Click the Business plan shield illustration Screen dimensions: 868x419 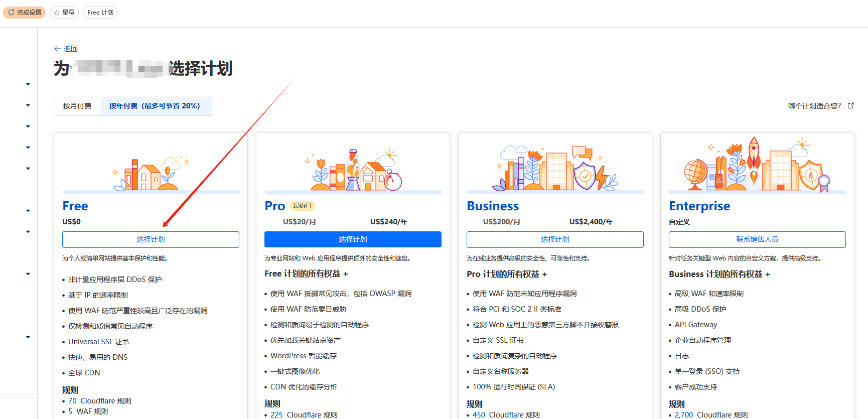[585, 174]
